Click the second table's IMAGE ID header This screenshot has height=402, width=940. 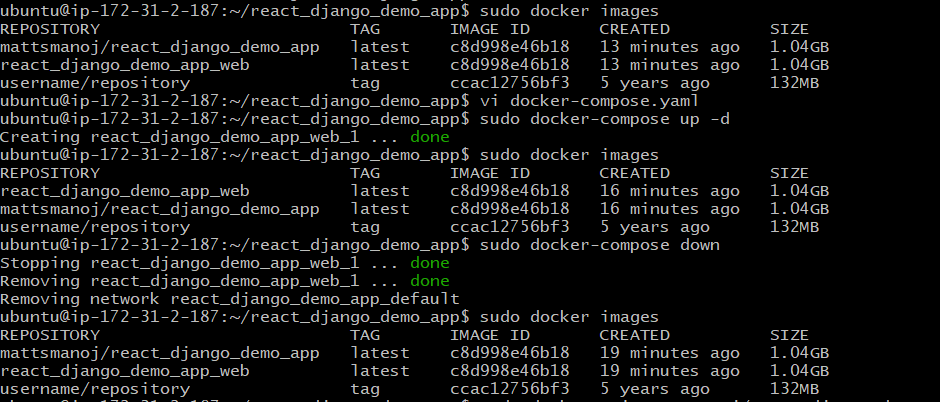[x=490, y=173]
